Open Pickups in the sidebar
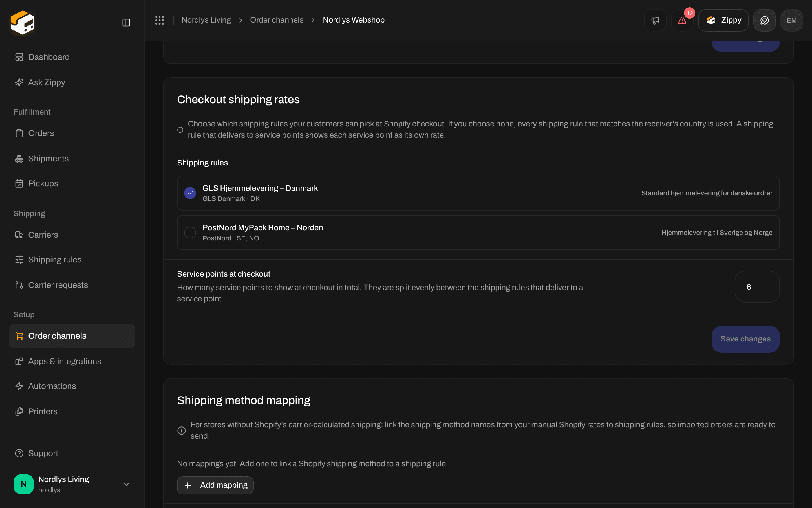 72,183
